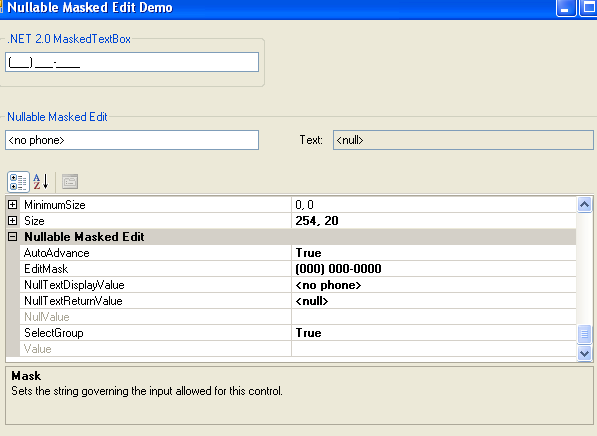Collapse the Nullable Masked Edit category

click(x=13, y=237)
